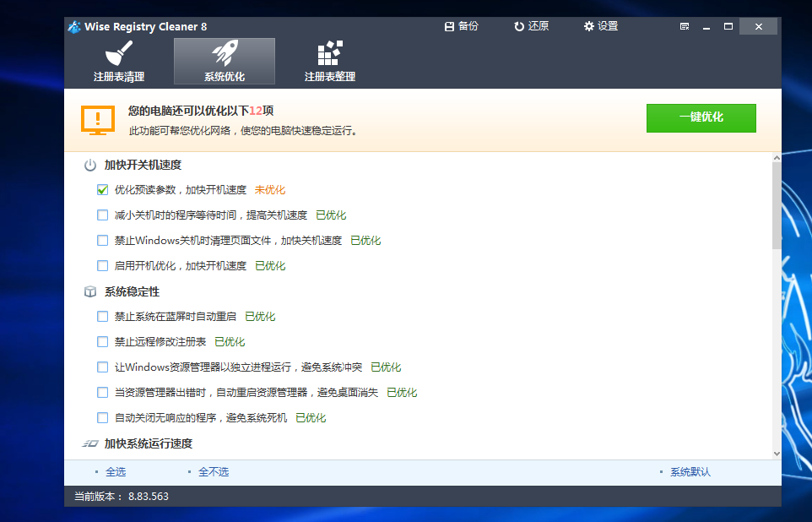
Task: Click the 加快系统运行速度 section heading
Action: point(149,443)
